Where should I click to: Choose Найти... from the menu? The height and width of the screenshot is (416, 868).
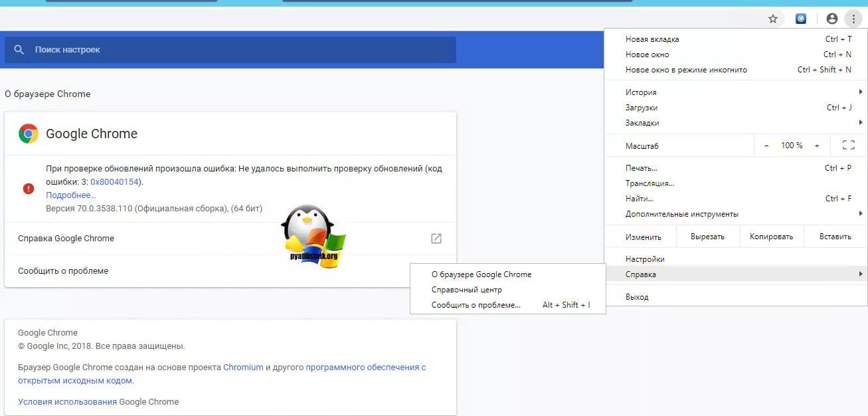click(x=736, y=199)
